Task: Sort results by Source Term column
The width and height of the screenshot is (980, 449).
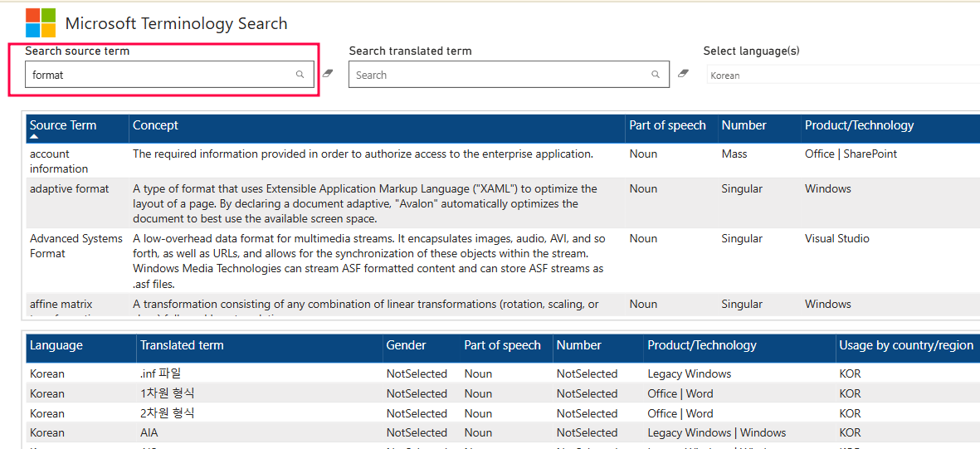Action: (x=63, y=125)
